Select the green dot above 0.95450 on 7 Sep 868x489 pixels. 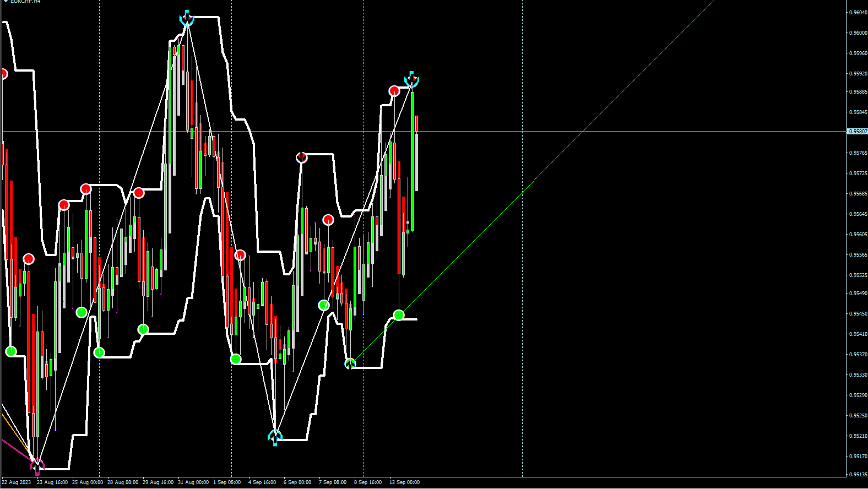tap(324, 305)
